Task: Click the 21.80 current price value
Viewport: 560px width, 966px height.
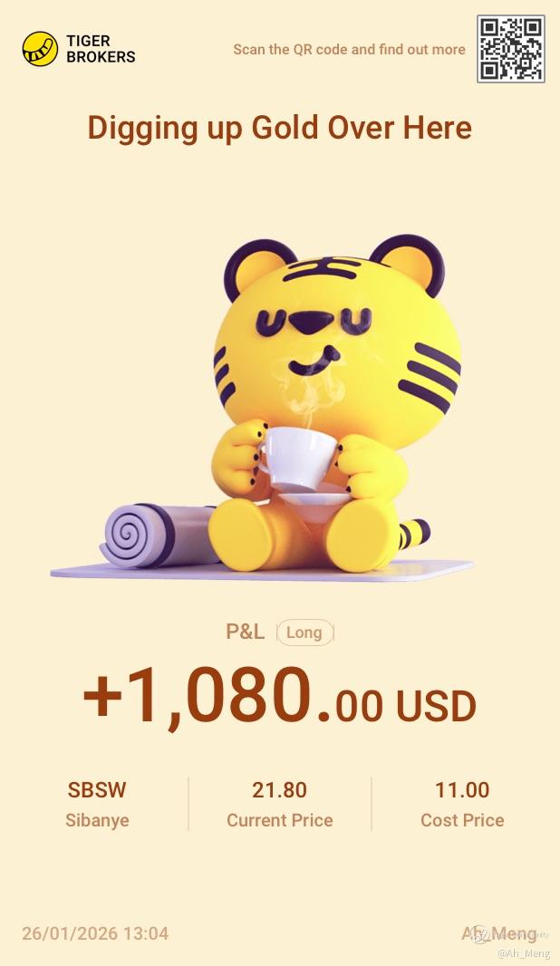Action: [279, 790]
